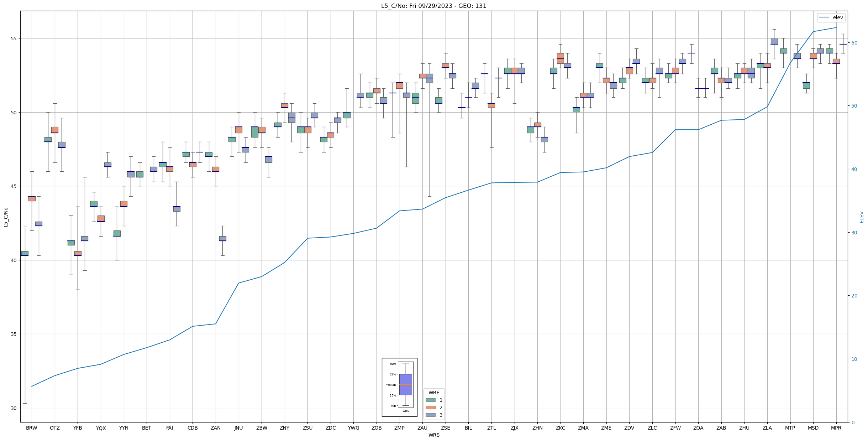Click the chart title 'L5_C/No: Fri 09/29/2023 - GEO: 131'
This screenshot has height=441, width=868.
[x=433, y=6]
